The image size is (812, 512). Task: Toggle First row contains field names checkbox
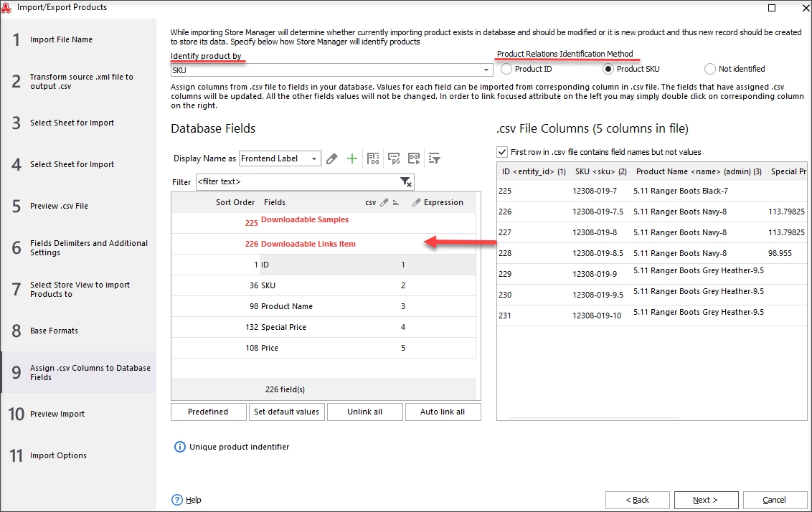pyautogui.click(x=502, y=152)
